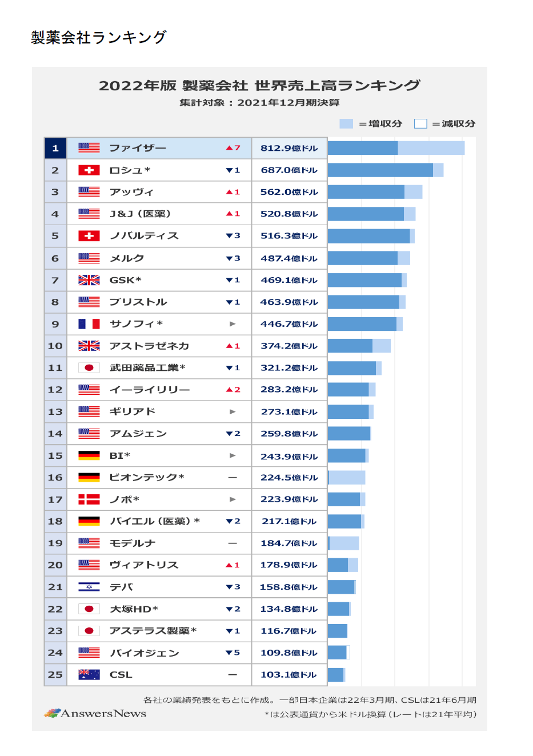Click the rank number 1 cell

point(55,148)
